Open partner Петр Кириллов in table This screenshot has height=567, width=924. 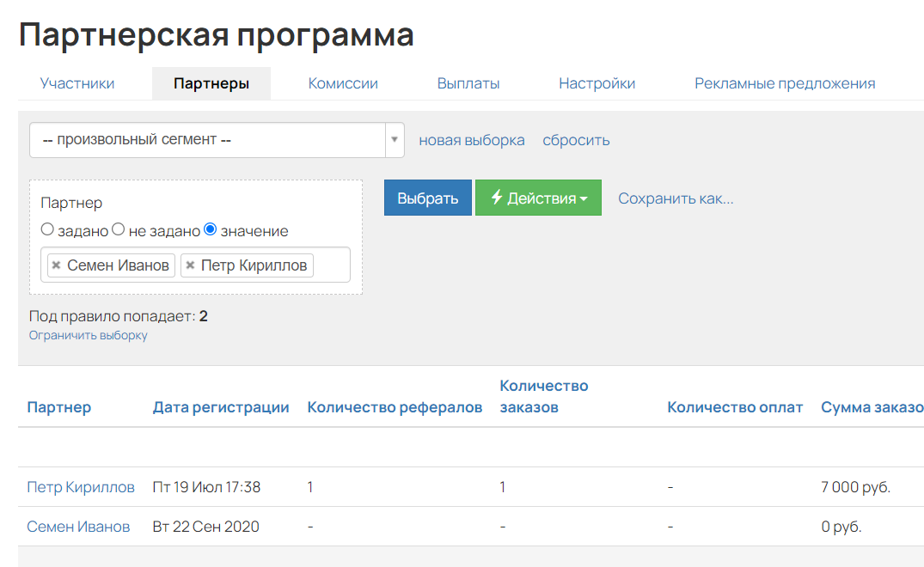(x=81, y=487)
